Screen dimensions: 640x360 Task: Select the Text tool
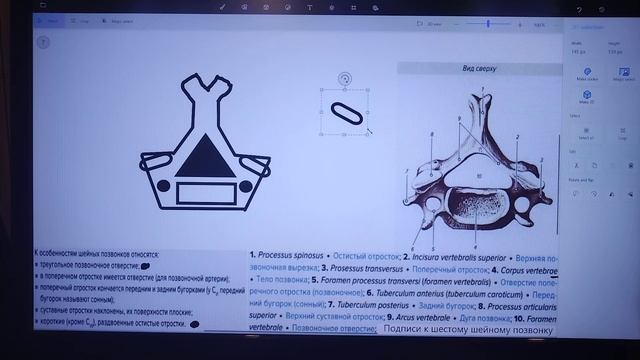pyautogui.click(x=310, y=7)
